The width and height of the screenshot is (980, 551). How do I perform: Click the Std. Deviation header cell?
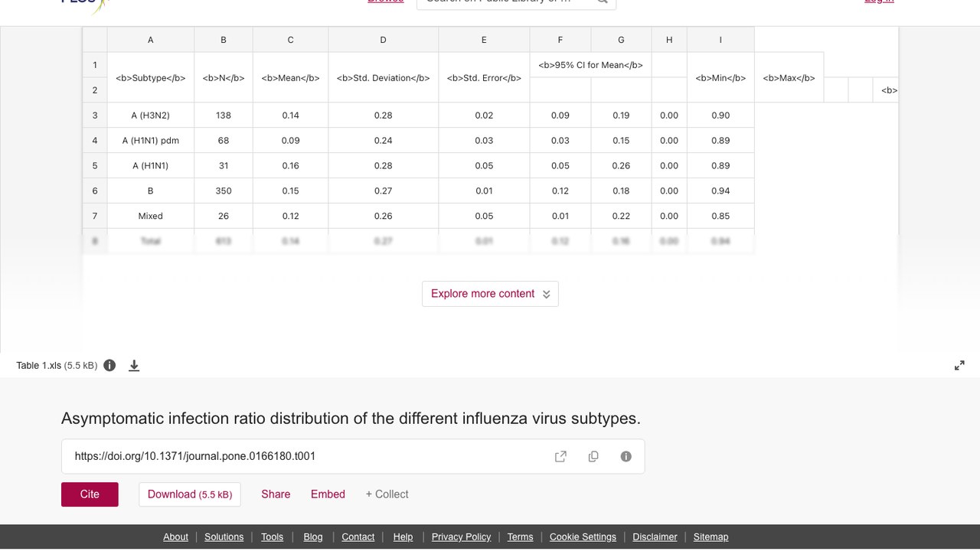383,77
